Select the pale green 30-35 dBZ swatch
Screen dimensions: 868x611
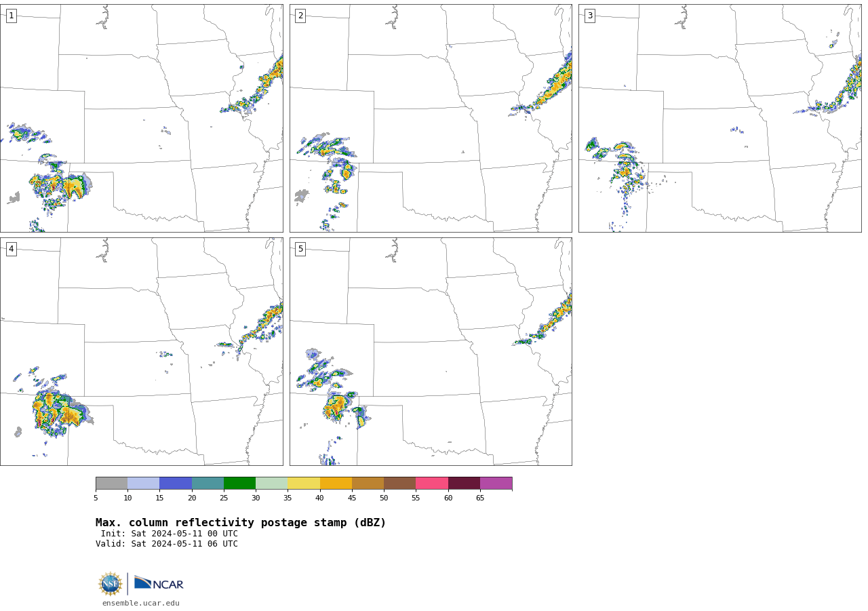pos(272,484)
